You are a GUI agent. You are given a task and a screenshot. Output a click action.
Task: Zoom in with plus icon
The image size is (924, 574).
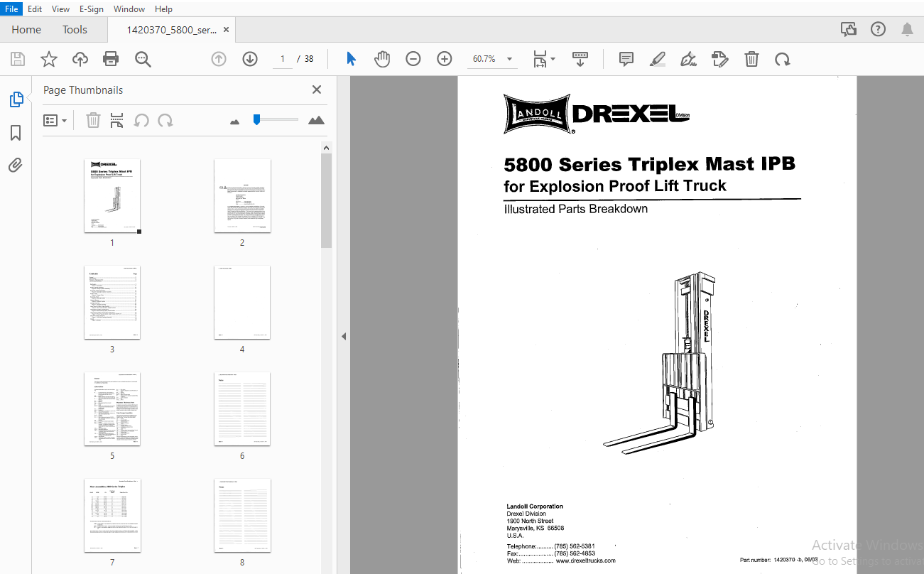click(445, 59)
